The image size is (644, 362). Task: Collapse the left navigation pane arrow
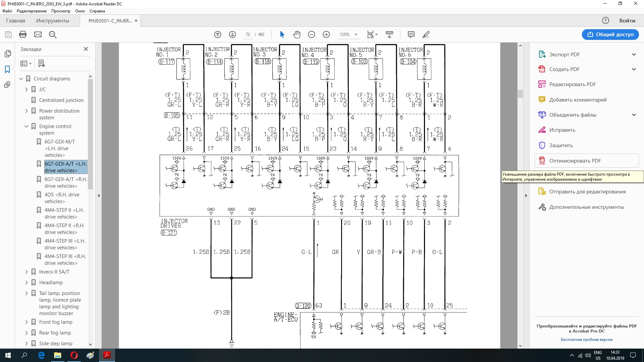[x=99, y=195]
